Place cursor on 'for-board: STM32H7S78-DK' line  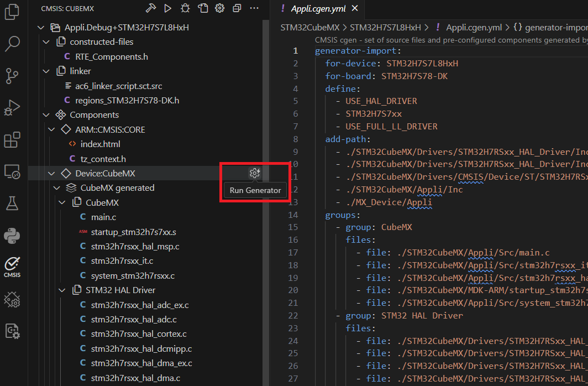(386, 76)
